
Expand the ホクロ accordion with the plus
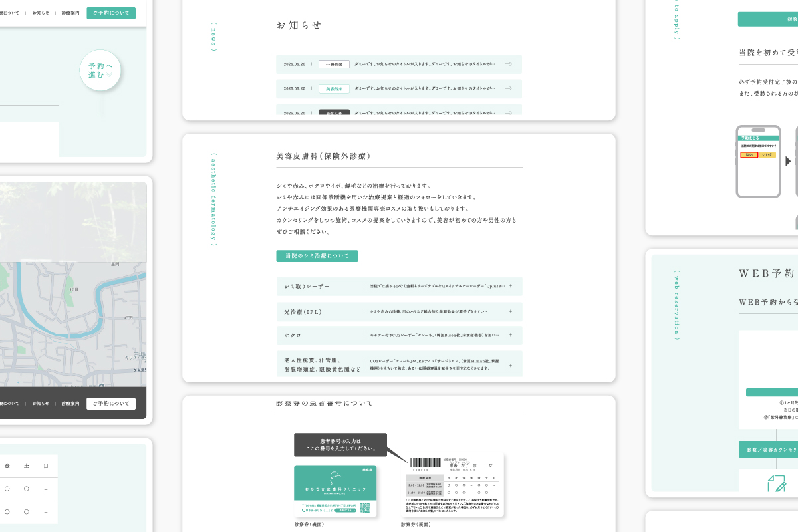click(510, 335)
